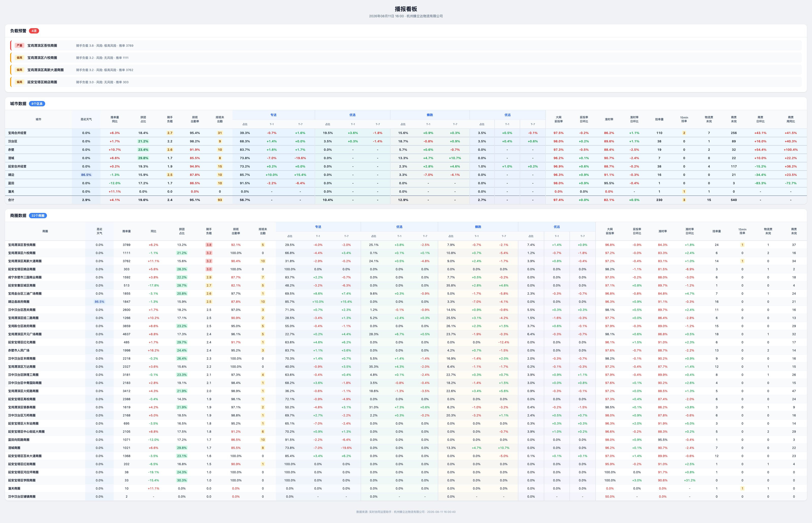Select the 潼关商圈 row name
This screenshot has width=812, height=523.
click(x=14, y=488)
